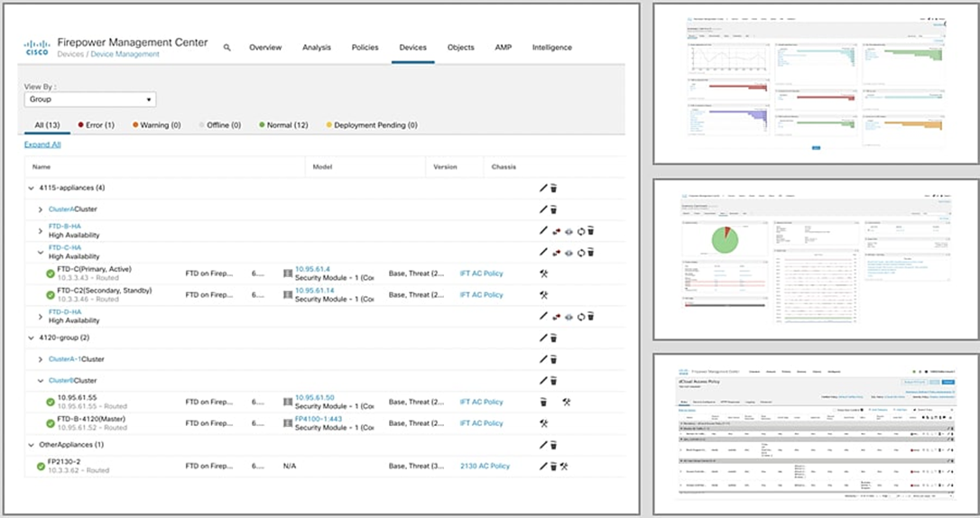Edit the 4115-appliances group via pencil icon
The height and width of the screenshot is (518, 980).
(543, 188)
